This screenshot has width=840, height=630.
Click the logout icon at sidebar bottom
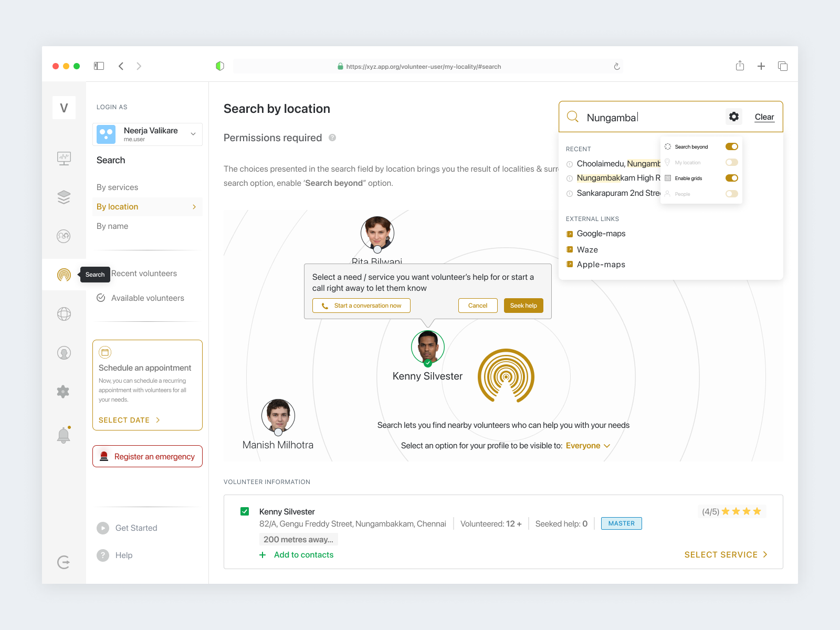[x=64, y=562]
